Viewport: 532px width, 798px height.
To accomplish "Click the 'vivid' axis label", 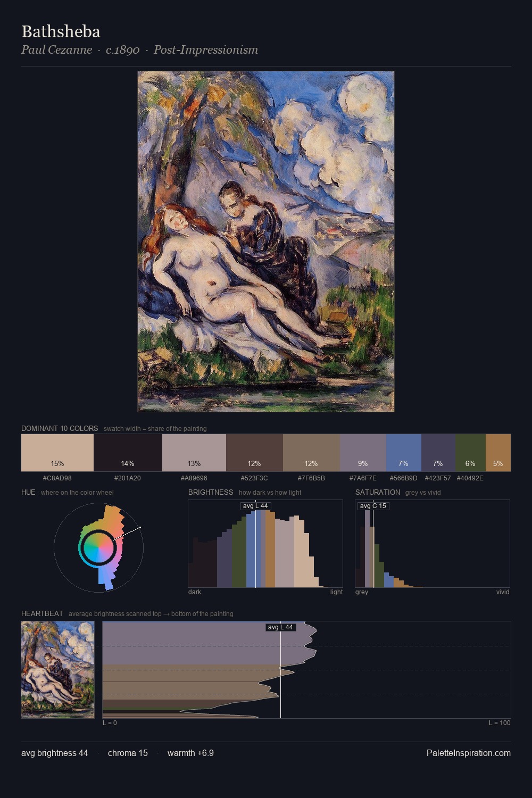I will (503, 592).
